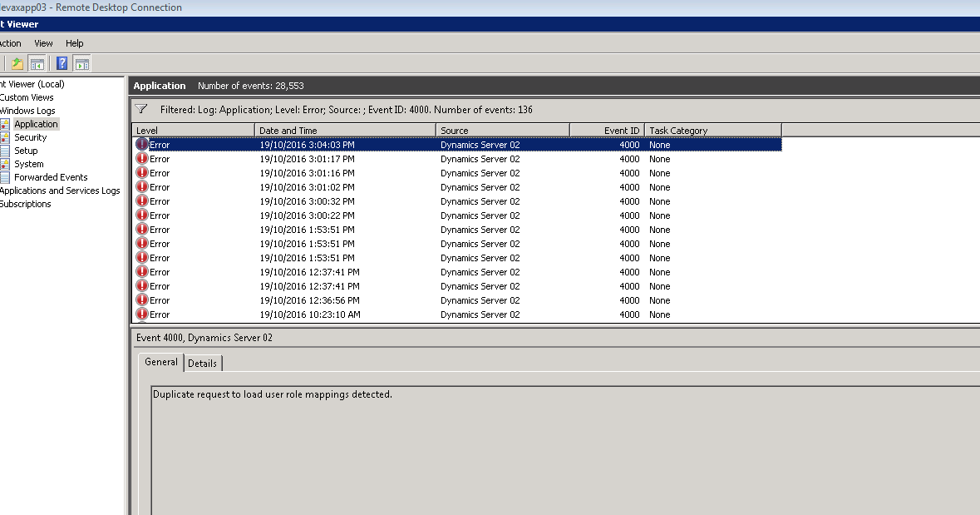
Task: Show the Action pane toolbar icon
Action: point(81,62)
